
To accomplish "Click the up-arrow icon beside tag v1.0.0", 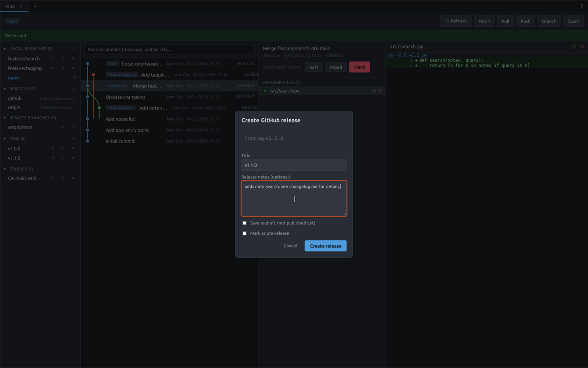I will click(63, 148).
